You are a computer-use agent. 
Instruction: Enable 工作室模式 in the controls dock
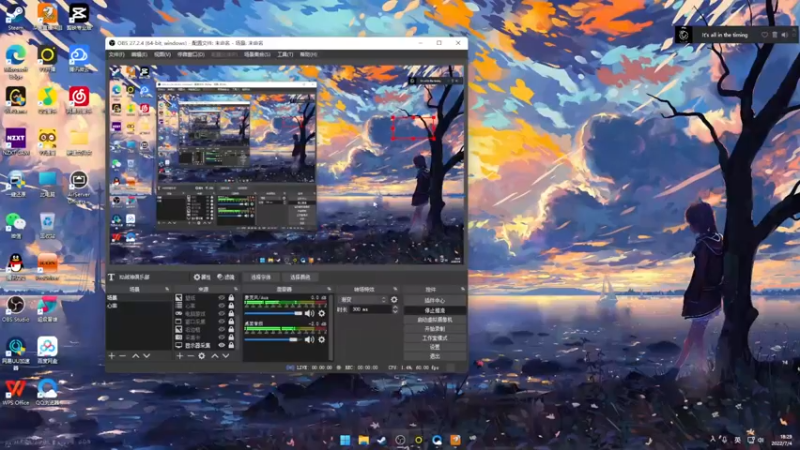(x=435, y=338)
